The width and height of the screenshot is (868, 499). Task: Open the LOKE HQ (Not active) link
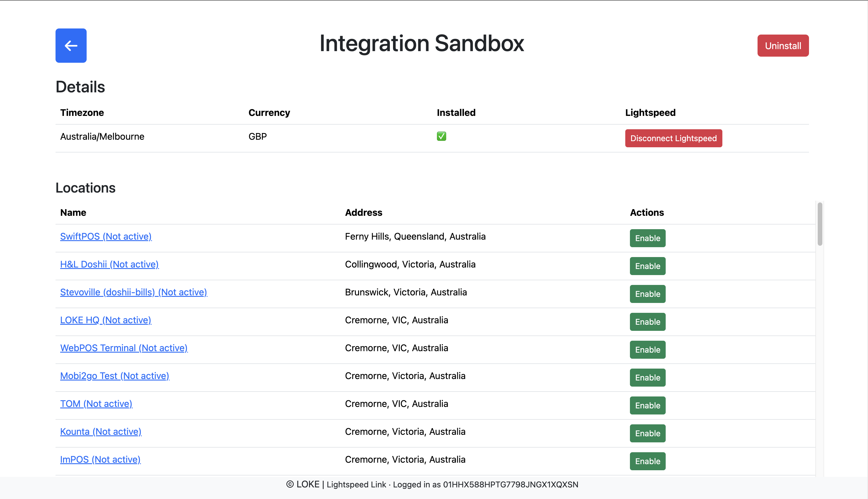106,320
